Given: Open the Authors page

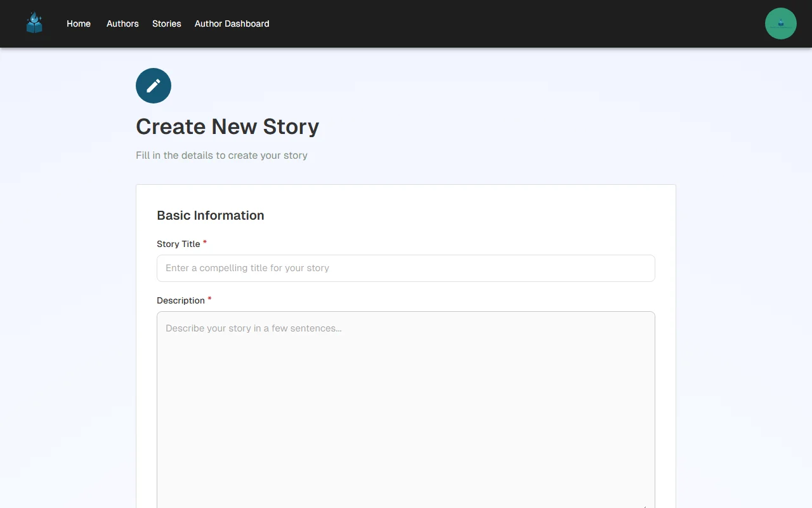Looking at the screenshot, I should 122,23.
